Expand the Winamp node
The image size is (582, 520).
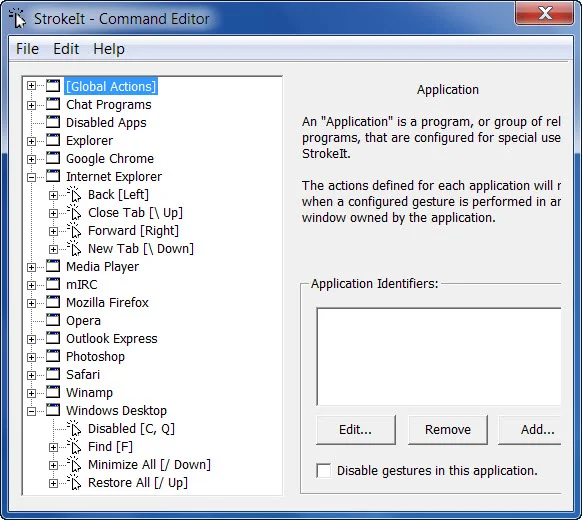32,393
